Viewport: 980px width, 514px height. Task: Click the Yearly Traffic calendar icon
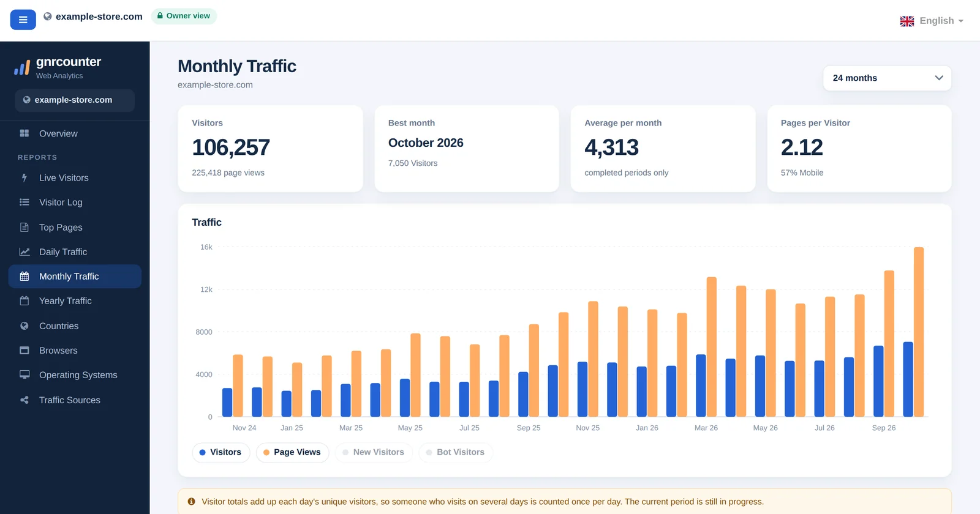pos(24,300)
